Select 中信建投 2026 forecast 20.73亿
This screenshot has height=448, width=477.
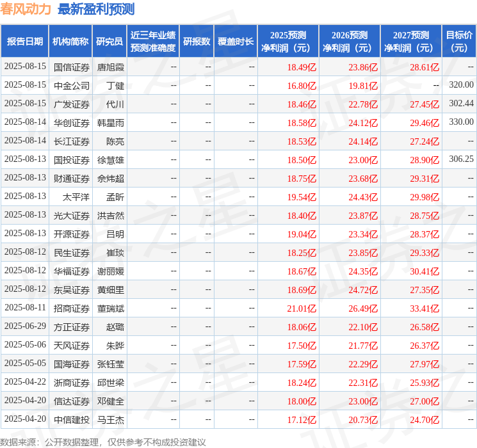(363, 420)
